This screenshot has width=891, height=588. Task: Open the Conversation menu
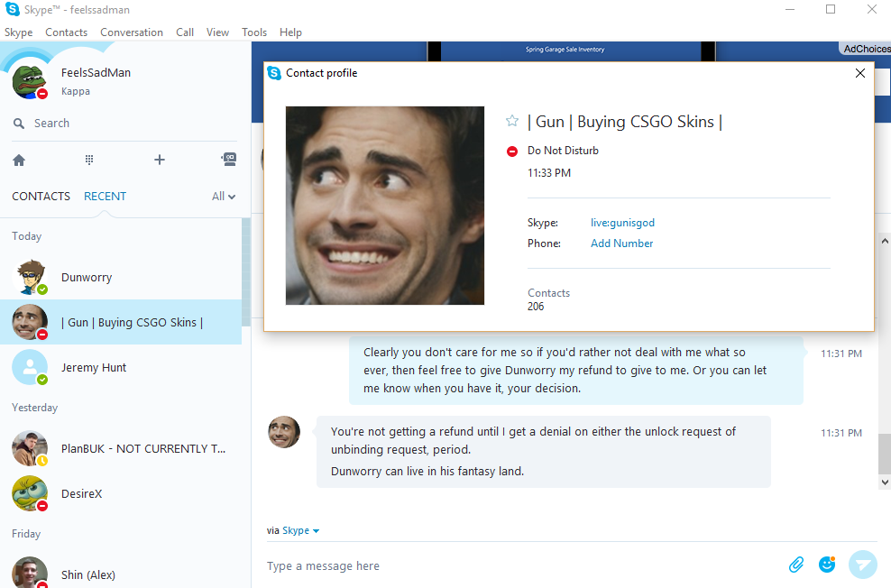(x=132, y=32)
